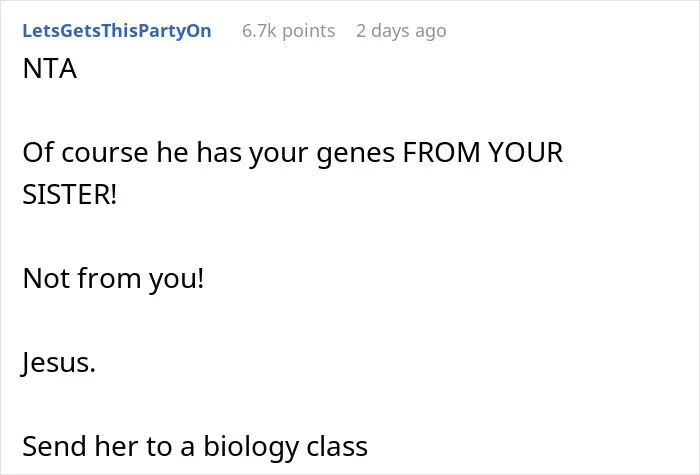
Task: Click the word ago in timestamp
Action: pyautogui.click(x=431, y=32)
